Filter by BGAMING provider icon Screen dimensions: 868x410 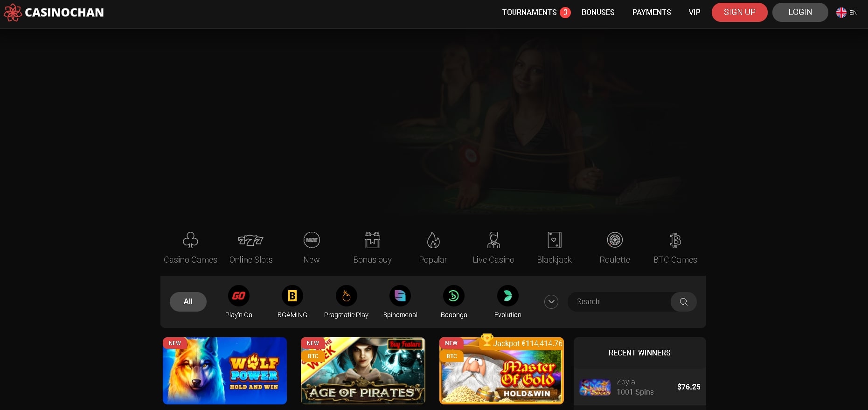point(292,296)
